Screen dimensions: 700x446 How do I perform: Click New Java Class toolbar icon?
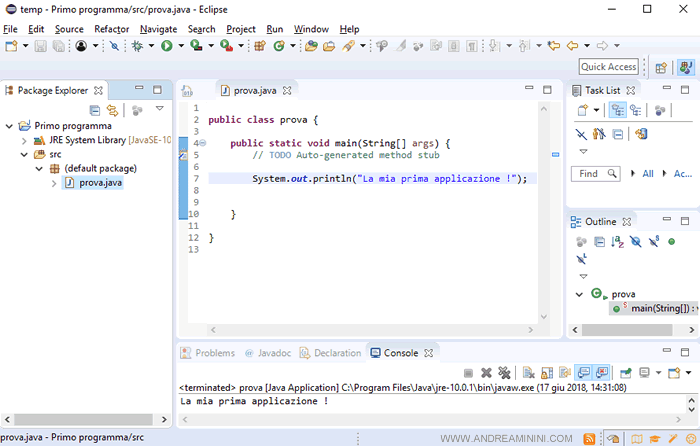point(279,46)
